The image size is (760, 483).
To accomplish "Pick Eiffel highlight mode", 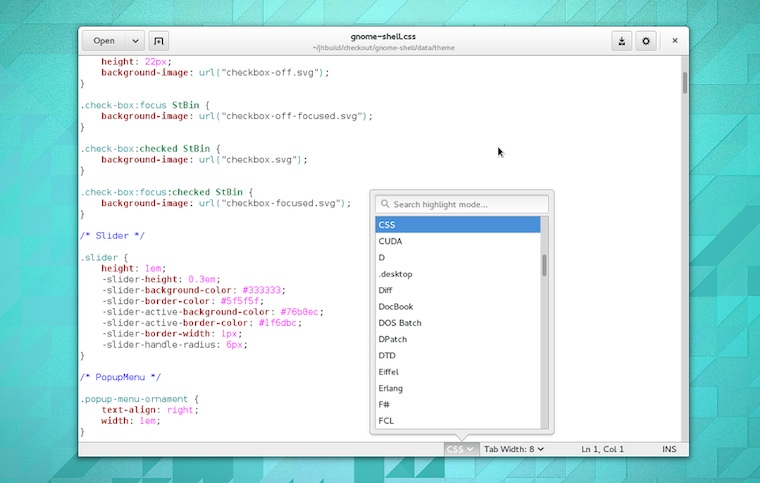I will tap(458, 372).
